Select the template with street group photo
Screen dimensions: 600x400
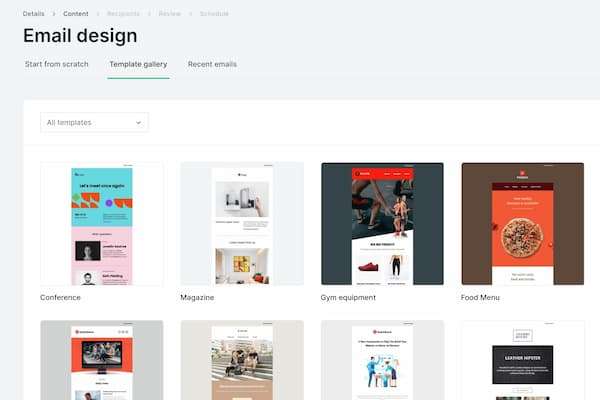tap(242, 360)
